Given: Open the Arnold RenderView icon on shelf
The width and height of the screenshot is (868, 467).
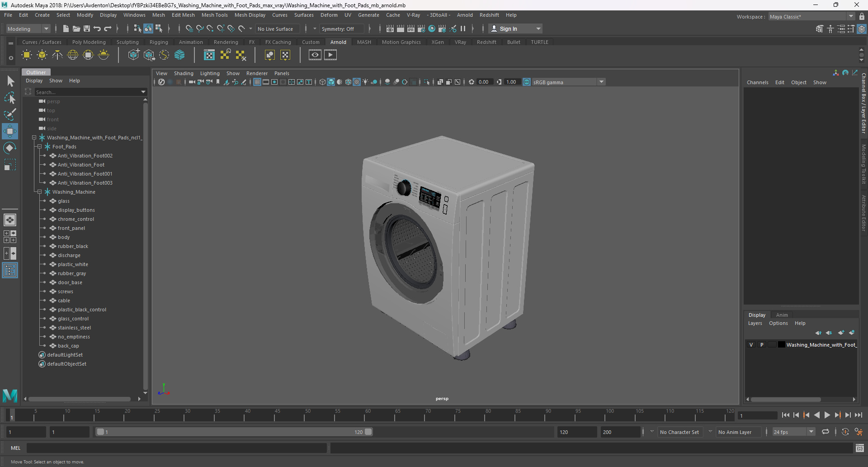Looking at the screenshot, I should tap(315, 55).
